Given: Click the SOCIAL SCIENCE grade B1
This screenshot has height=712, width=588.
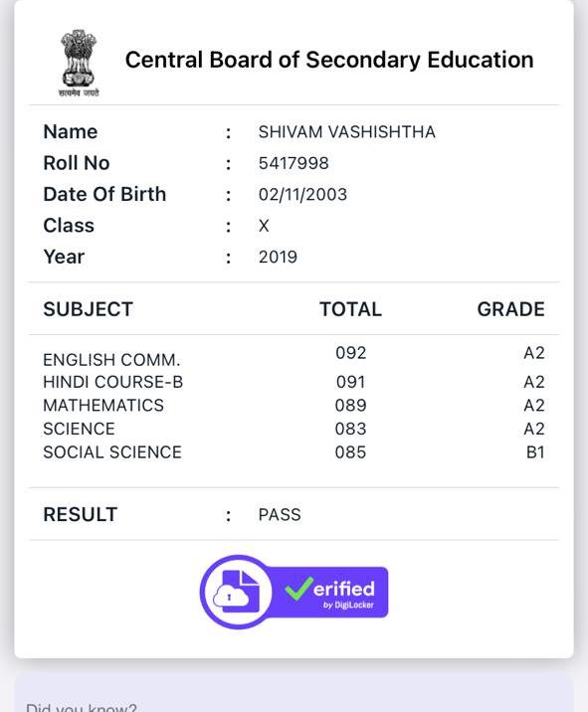Looking at the screenshot, I should [535, 452].
